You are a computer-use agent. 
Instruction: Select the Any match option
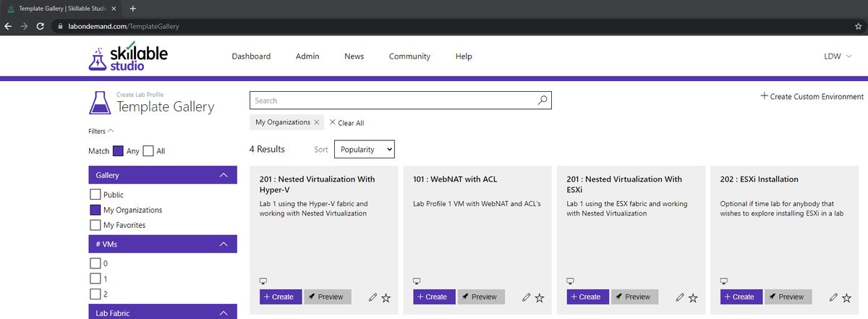click(119, 151)
